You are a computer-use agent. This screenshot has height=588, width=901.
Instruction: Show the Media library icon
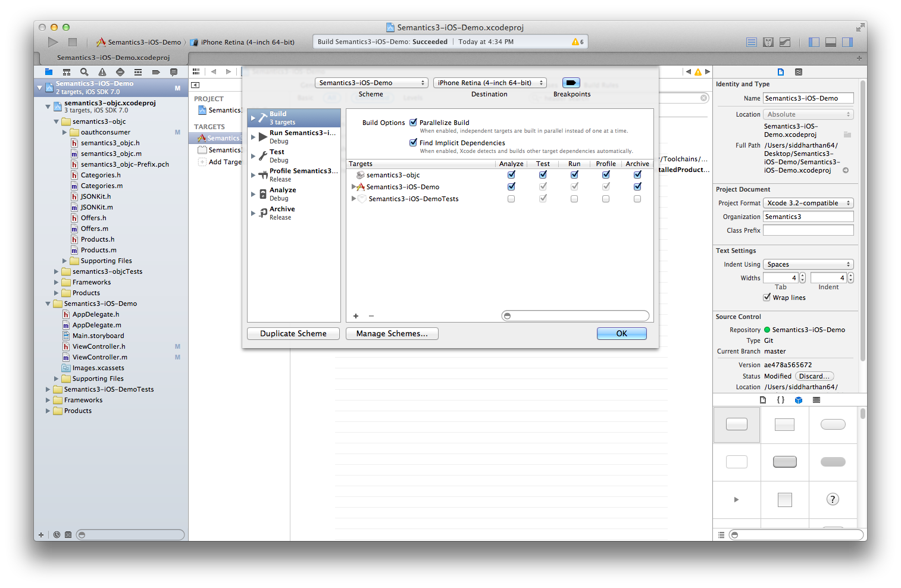pos(816,400)
